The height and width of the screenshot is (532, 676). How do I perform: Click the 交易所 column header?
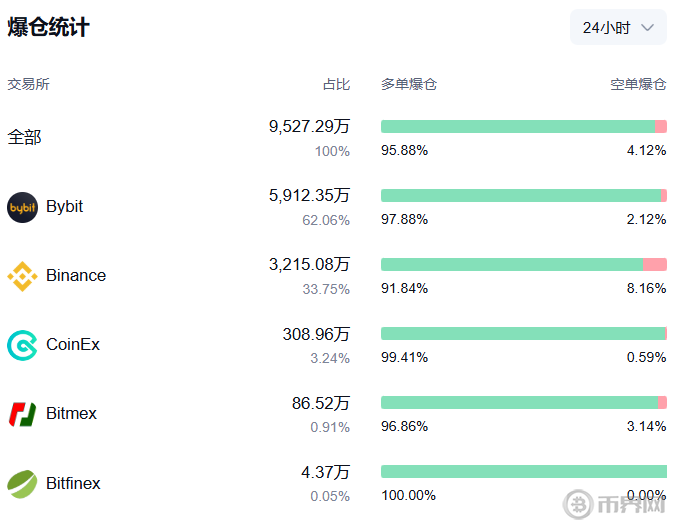click(x=29, y=84)
